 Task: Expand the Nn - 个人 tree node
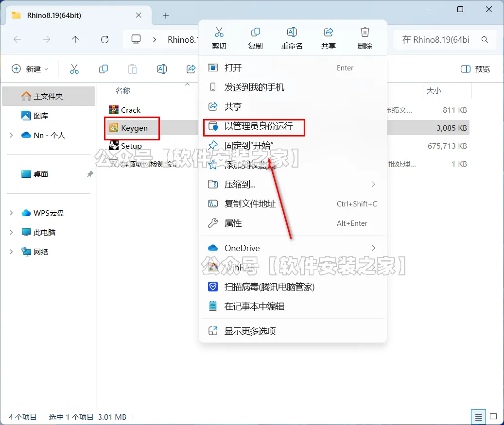pos(11,135)
